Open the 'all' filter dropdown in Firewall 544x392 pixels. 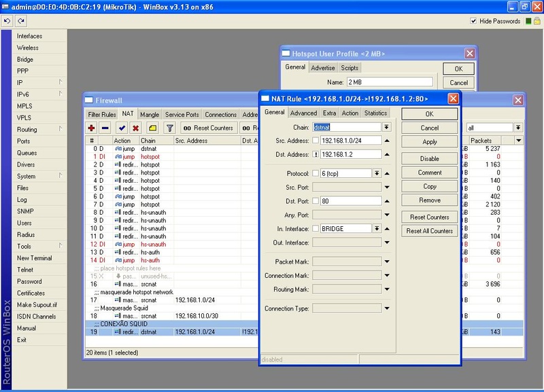point(518,128)
